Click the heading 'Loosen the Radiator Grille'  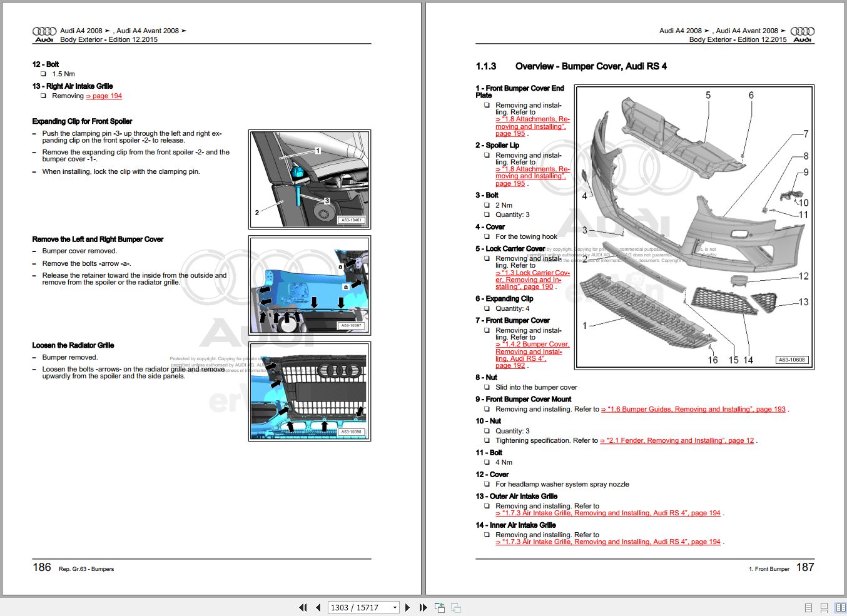[x=73, y=345]
